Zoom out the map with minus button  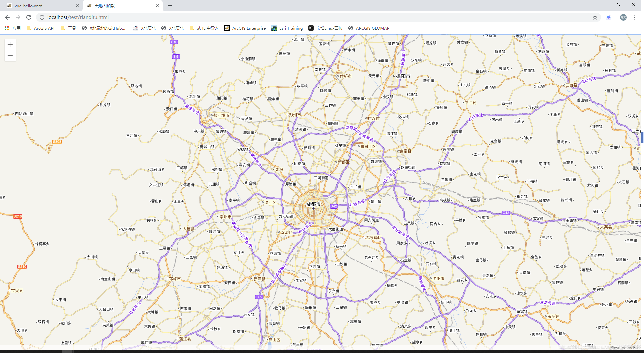(10, 55)
